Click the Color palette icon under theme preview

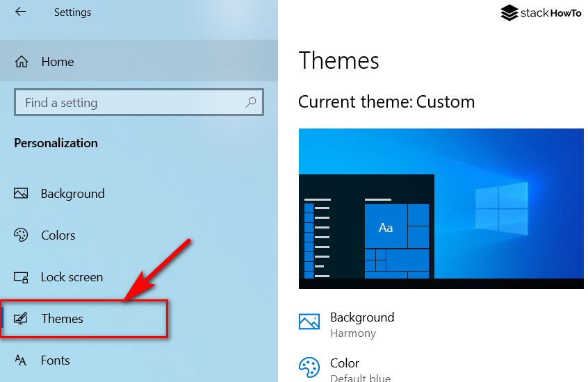(309, 367)
